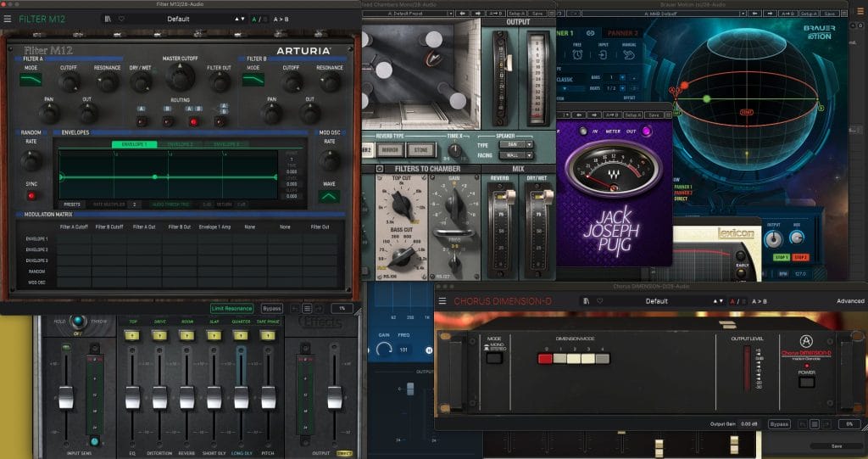This screenshot has height=459, width=868.
Task: Click Bypass button in Chorus Dimension-D
Action: (x=779, y=424)
